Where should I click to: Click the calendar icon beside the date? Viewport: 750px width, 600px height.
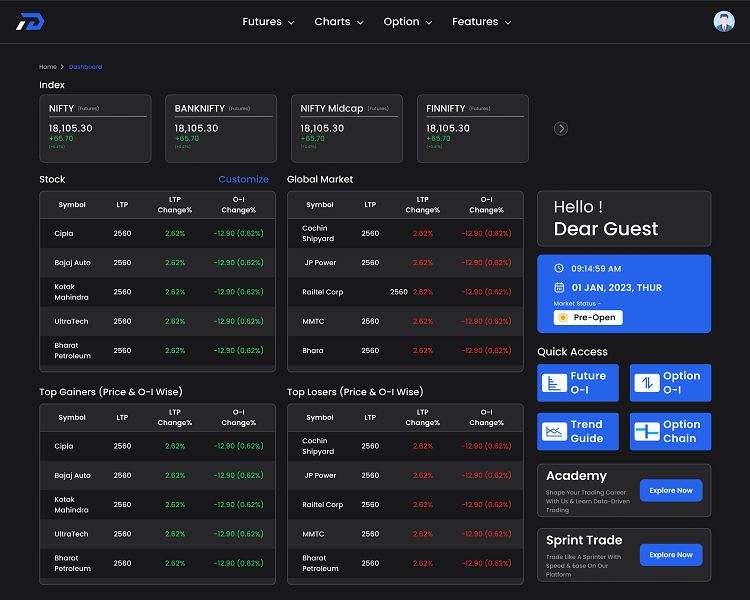(560, 287)
